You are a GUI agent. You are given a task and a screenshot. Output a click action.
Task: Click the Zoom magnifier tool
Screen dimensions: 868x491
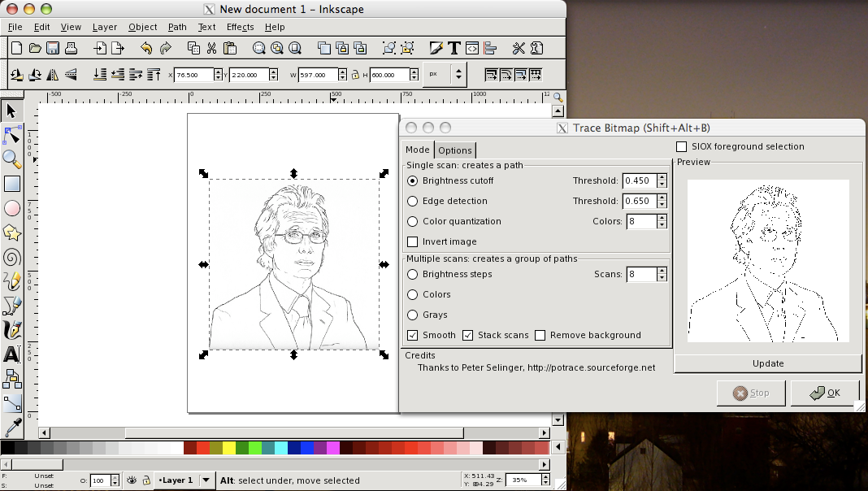click(x=11, y=159)
